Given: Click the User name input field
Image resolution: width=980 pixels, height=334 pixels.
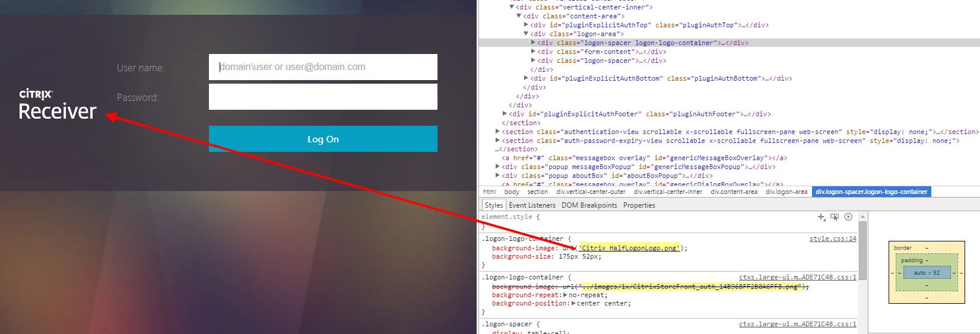Looking at the screenshot, I should 323,67.
